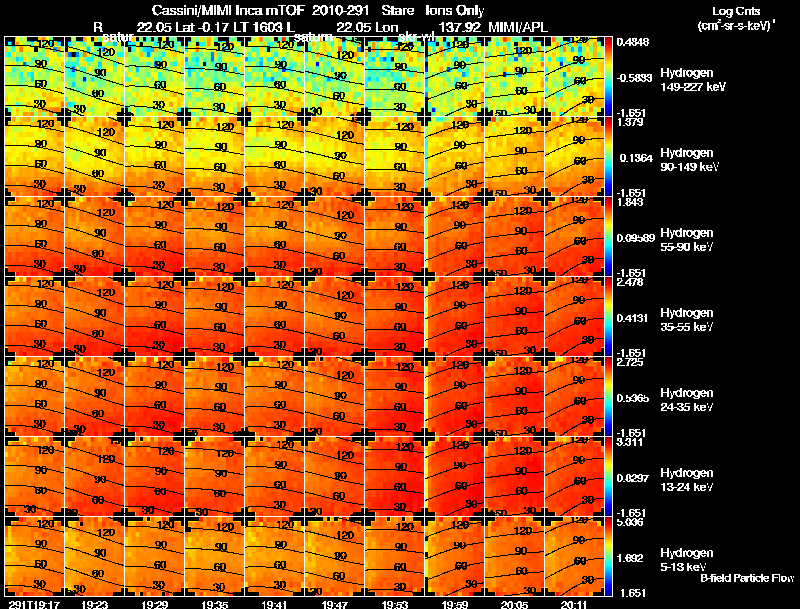Screen dimensions: 800x609
Task: Click the color scale bar for 13-24 keV
Action: click(608, 477)
